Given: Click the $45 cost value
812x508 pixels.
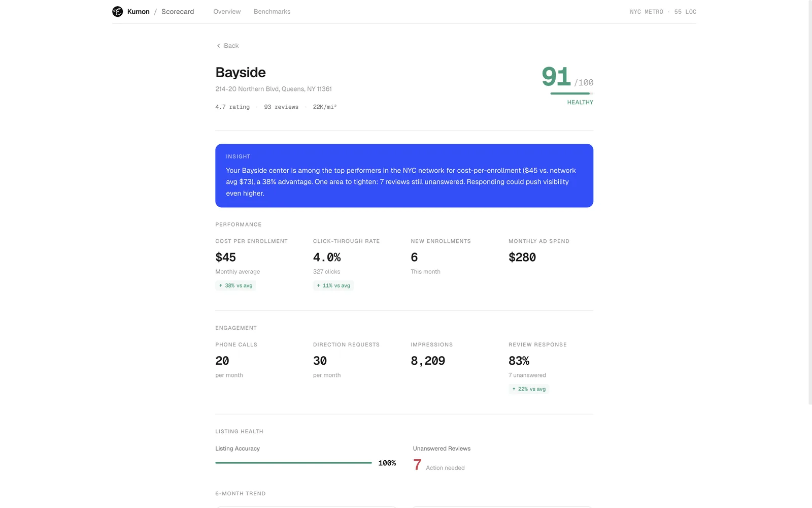Looking at the screenshot, I should (226, 258).
